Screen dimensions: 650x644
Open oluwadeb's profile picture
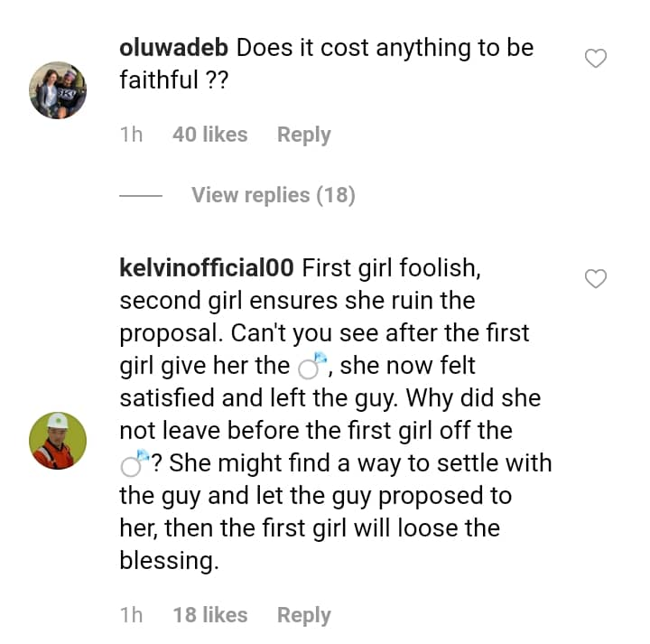point(58,90)
